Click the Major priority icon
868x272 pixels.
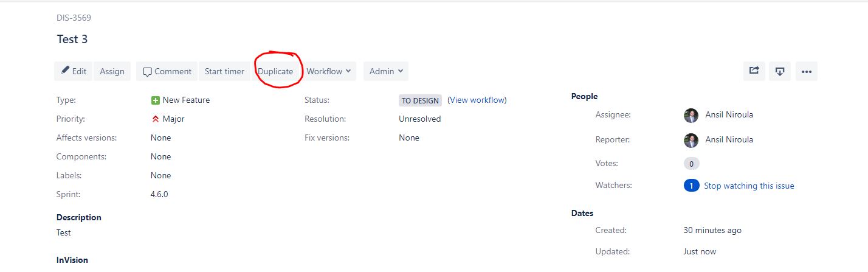click(156, 119)
